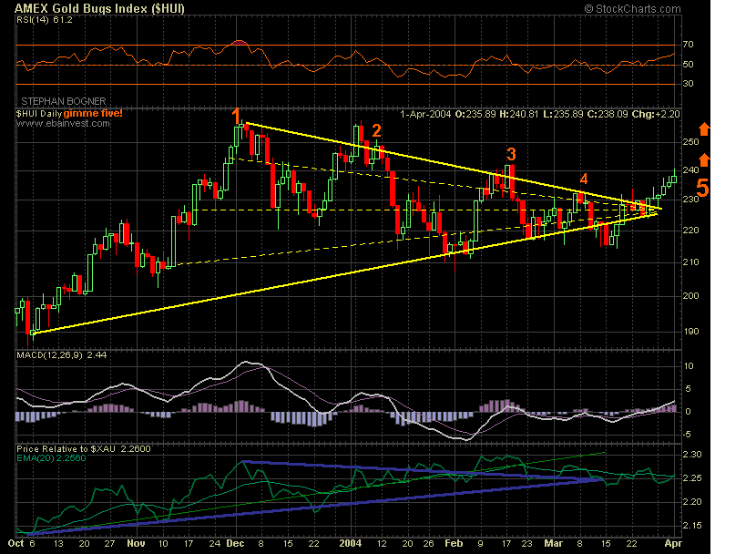The image size is (756, 554).
Task: Click the AMEX Gold Bugs Index title
Action: click(81, 8)
